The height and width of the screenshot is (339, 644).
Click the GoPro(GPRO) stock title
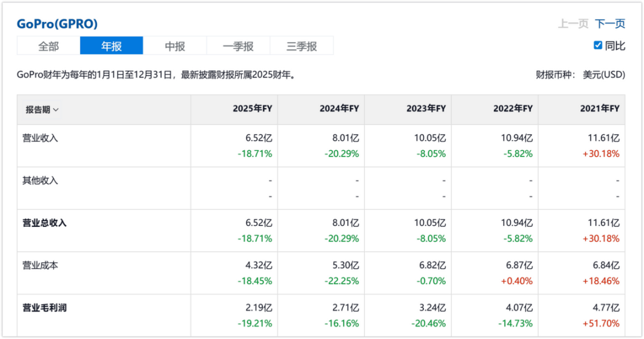(x=57, y=24)
